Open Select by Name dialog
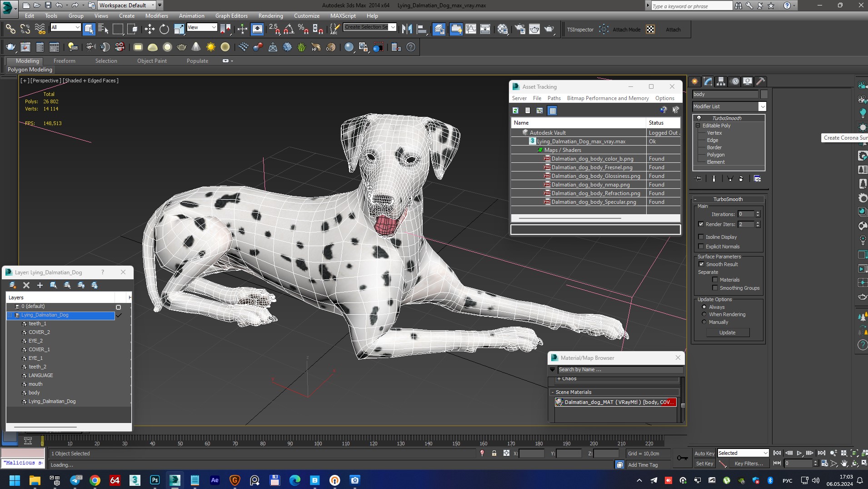 pos(103,30)
